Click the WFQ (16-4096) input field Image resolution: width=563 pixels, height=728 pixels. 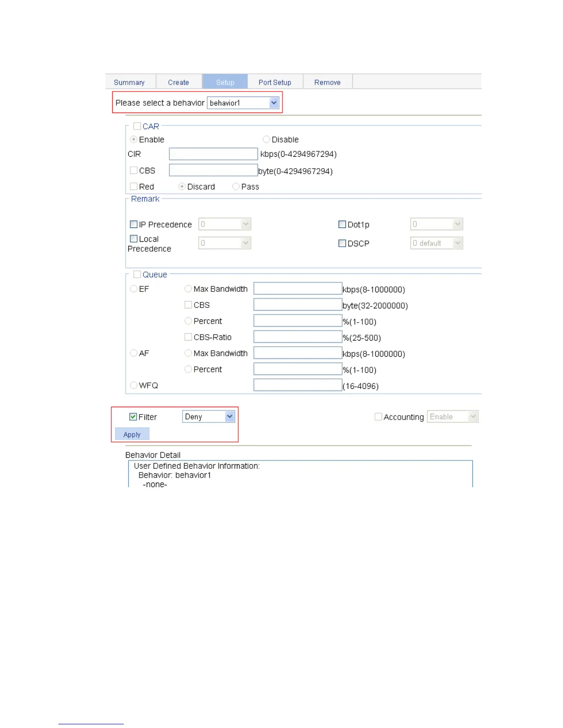[x=298, y=385]
